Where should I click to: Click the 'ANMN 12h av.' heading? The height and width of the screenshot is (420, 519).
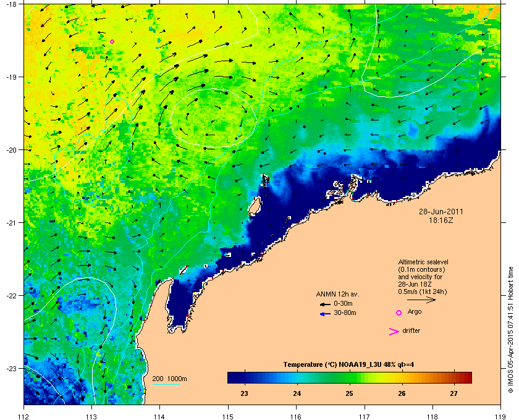click(x=337, y=294)
